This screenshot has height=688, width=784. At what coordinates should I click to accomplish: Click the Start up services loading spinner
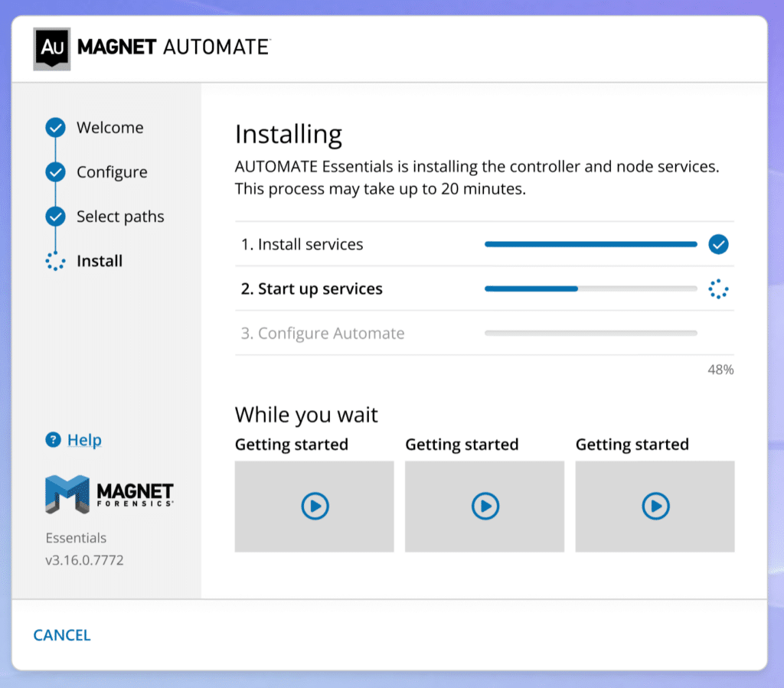point(718,289)
